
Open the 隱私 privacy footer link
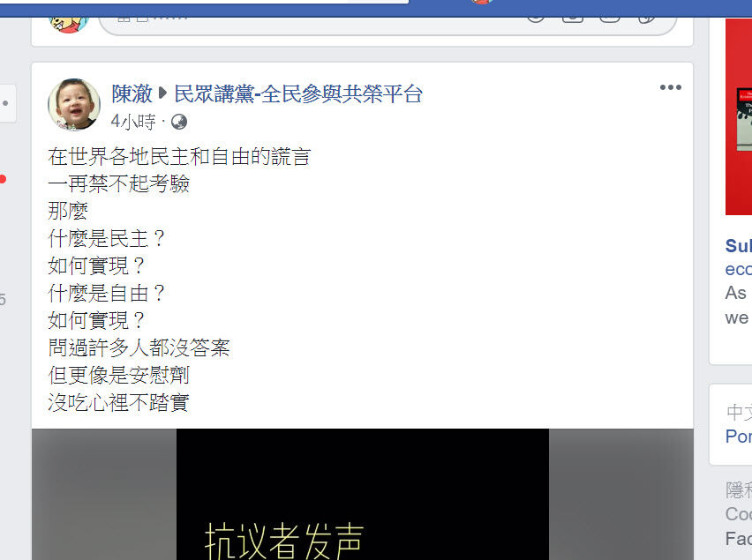pos(739,490)
